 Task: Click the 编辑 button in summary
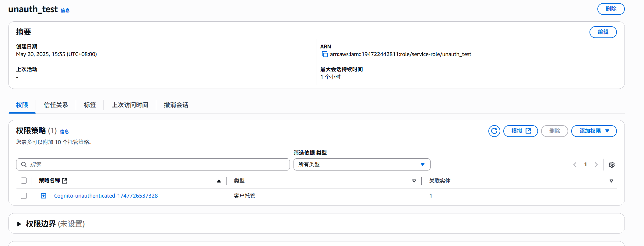(603, 32)
